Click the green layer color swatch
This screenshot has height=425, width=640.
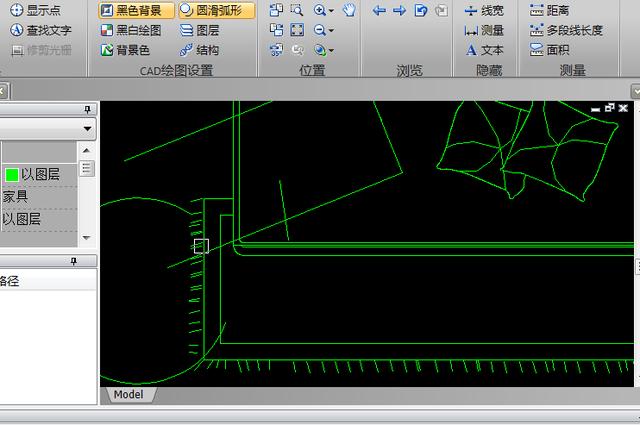pyautogui.click(x=12, y=175)
